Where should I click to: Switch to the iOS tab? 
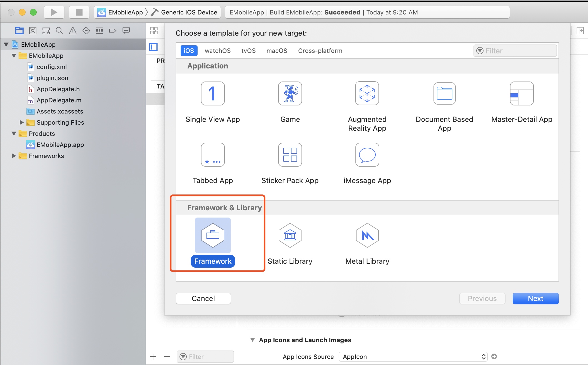tap(189, 51)
